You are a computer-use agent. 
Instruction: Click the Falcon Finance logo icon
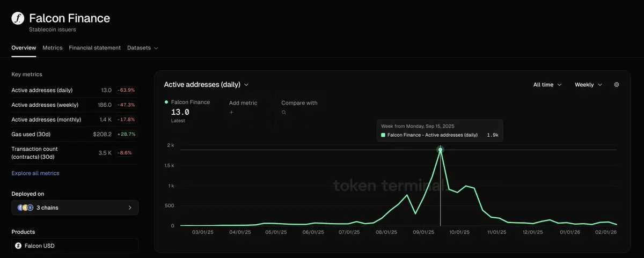point(18,18)
